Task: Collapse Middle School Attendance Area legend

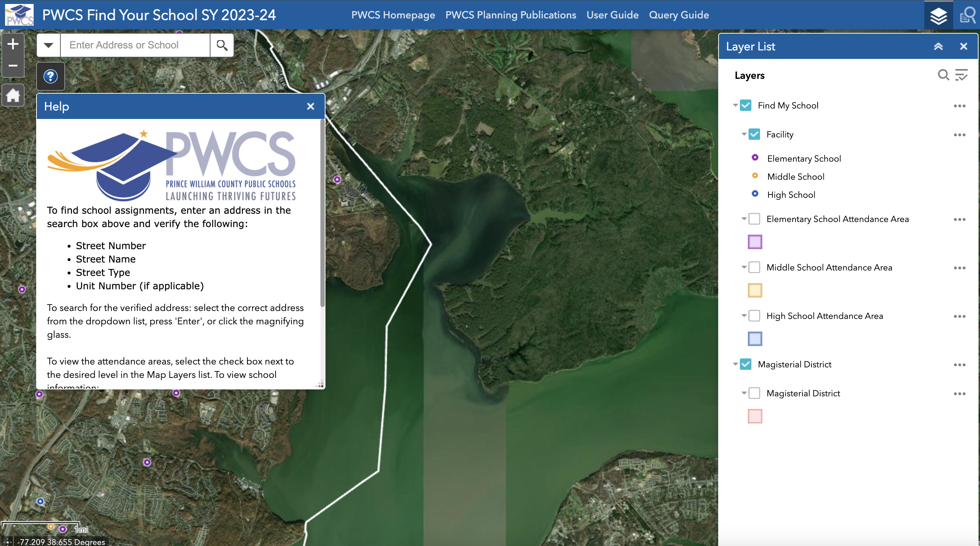Action: [x=744, y=268]
